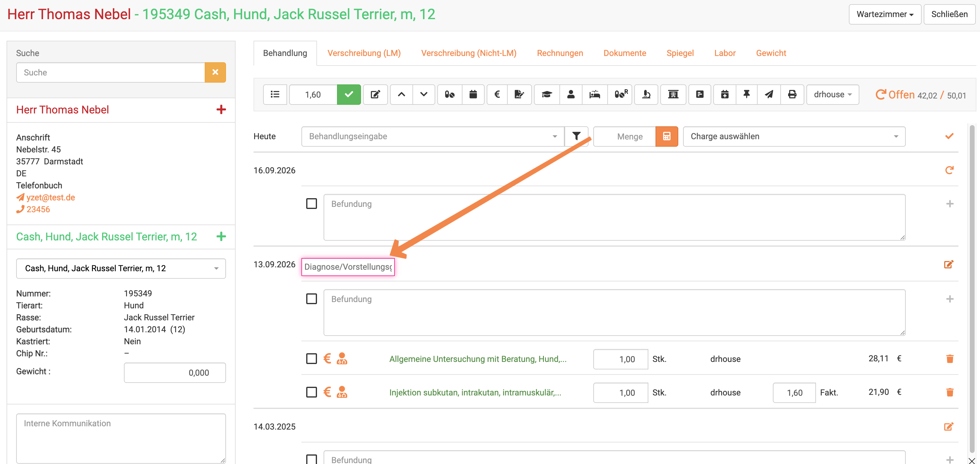Click the pushpin toolbar icon

pos(747,94)
